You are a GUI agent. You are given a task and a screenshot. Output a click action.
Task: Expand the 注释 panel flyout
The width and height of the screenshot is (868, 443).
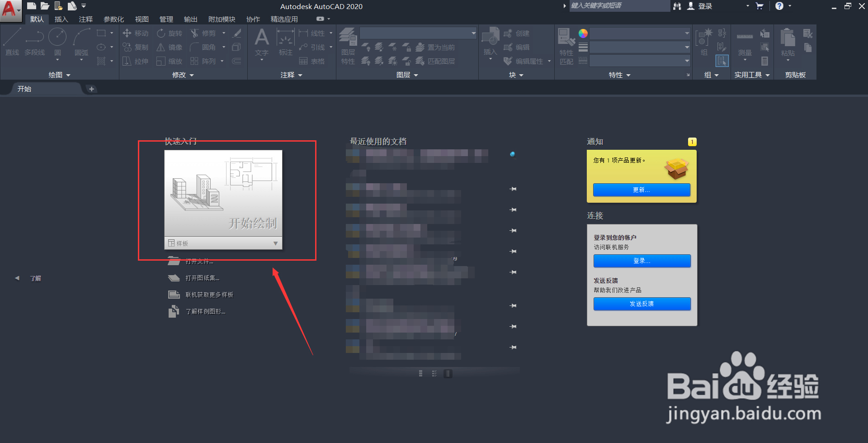click(x=292, y=75)
